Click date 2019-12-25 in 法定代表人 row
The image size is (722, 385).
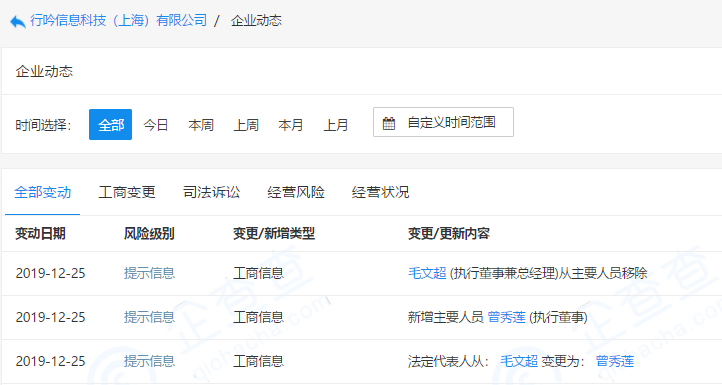(51, 361)
